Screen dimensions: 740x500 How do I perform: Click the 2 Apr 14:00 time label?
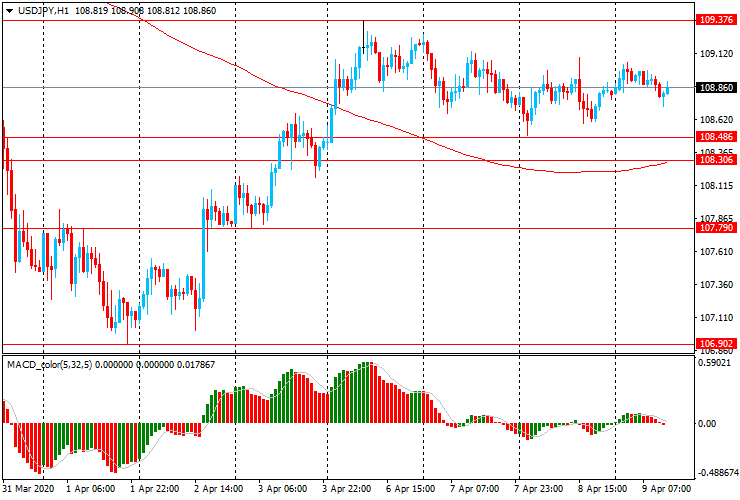pos(218,489)
